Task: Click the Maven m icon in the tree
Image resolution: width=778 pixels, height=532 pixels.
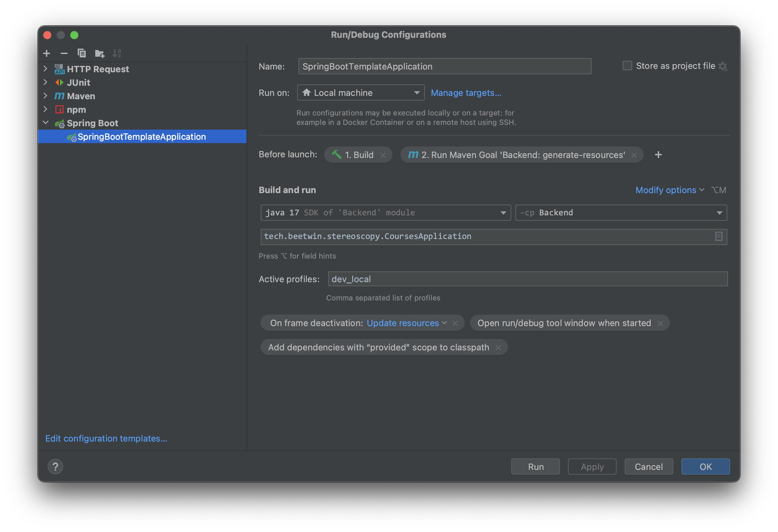Action: [59, 96]
